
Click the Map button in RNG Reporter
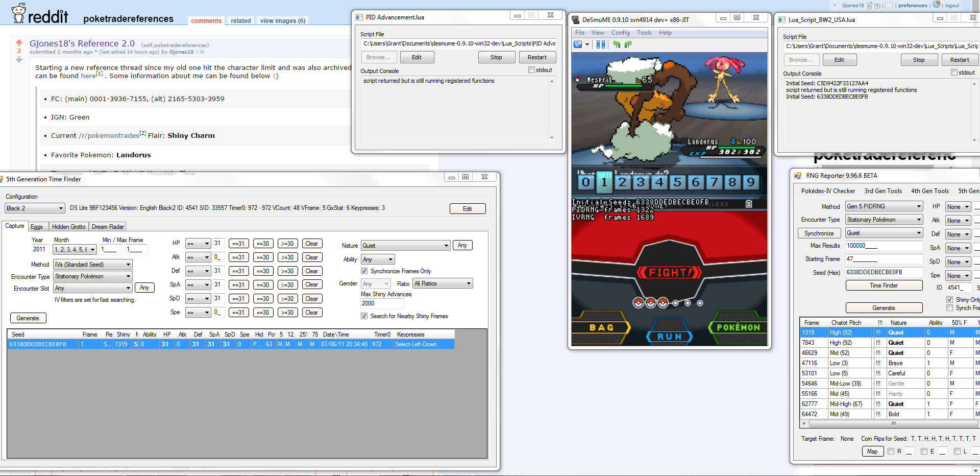pyautogui.click(x=872, y=451)
